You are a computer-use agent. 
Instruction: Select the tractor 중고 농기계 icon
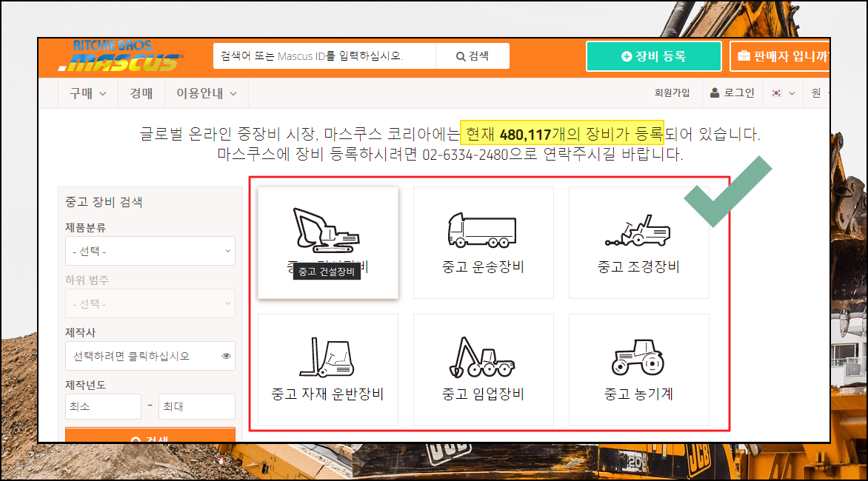[638, 357]
